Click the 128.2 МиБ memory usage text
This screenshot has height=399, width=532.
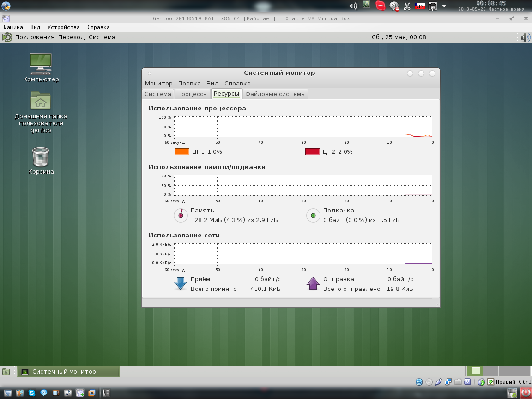pos(234,220)
